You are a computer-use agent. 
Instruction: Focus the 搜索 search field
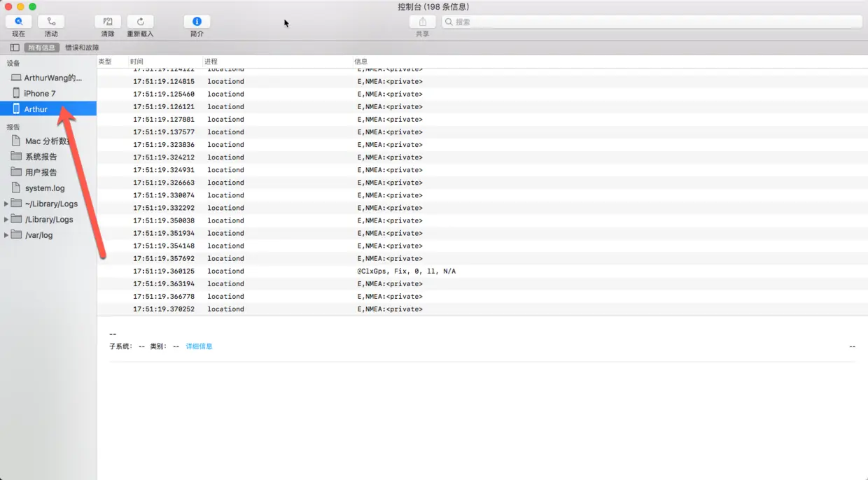coord(652,22)
